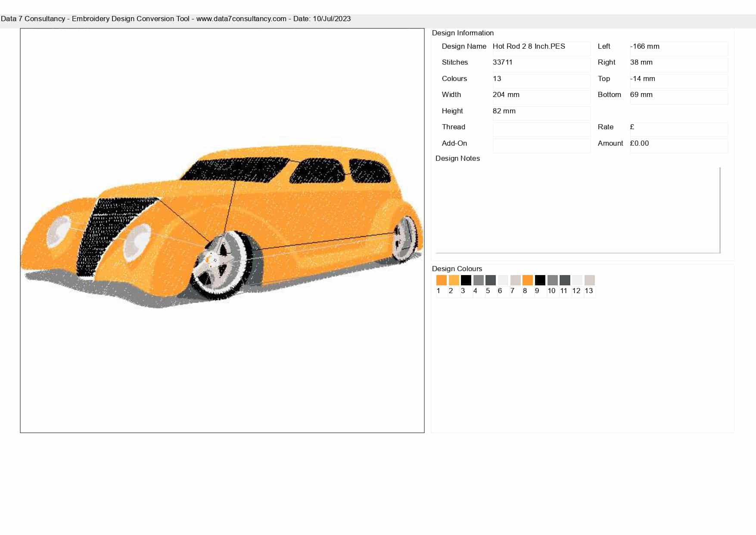Click the Design Colours heading

[457, 269]
